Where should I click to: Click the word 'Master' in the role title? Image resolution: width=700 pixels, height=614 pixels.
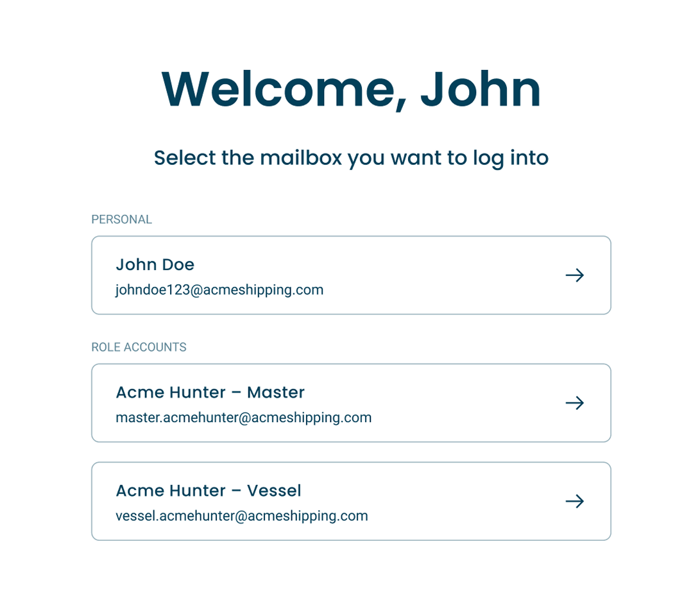(x=275, y=392)
